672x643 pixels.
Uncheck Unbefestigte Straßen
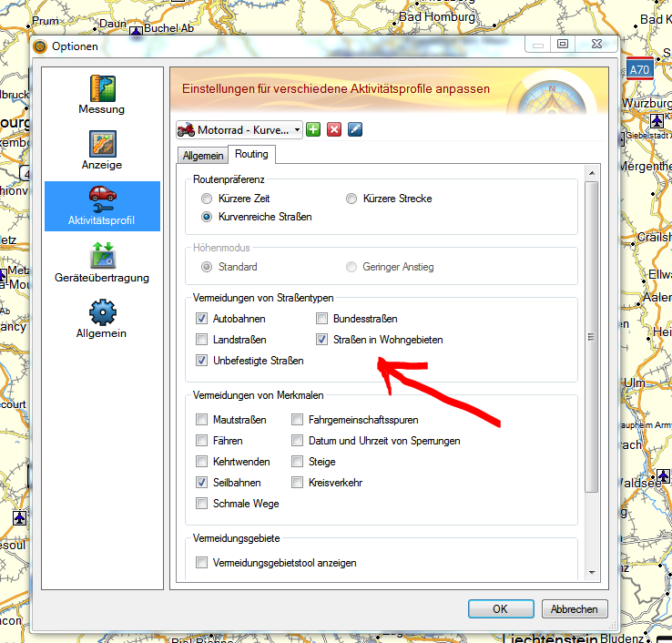(x=201, y=361)
